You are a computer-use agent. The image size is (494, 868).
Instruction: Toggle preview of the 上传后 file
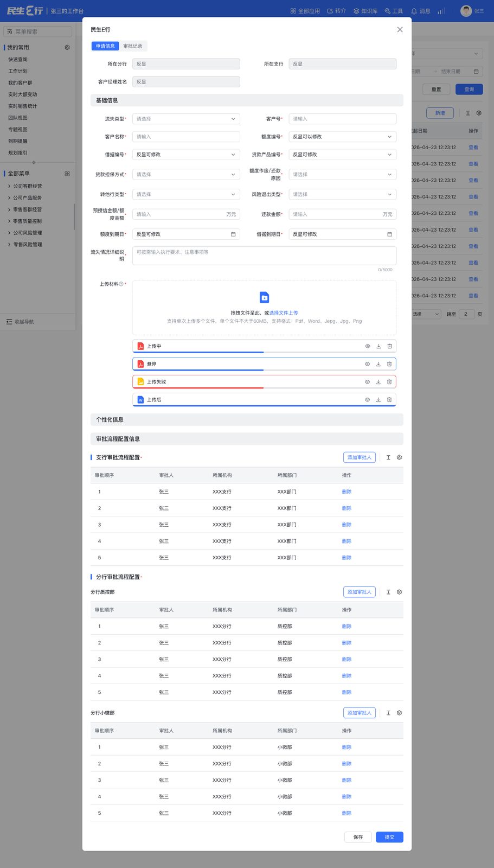(x=368, y=400)
